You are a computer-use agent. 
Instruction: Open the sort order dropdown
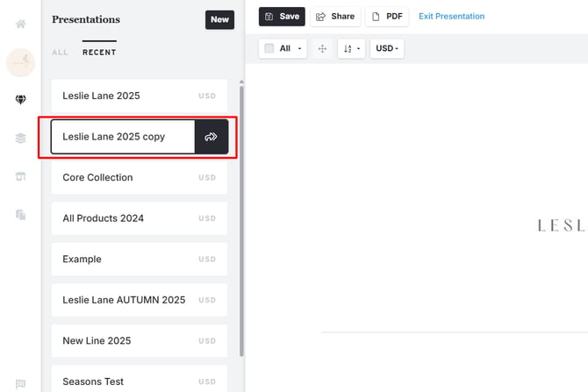pos(351,48)
